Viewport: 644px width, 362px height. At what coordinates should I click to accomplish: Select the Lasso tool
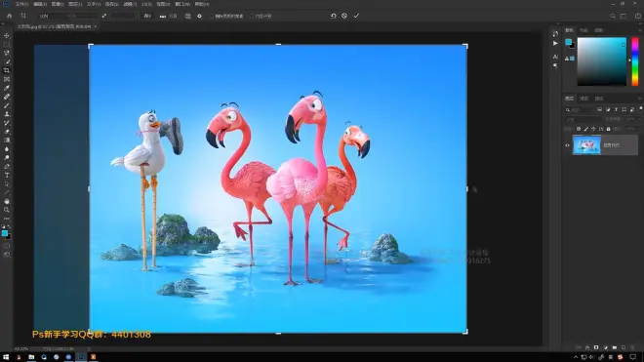pyautogui.click(x=7, y=53)
